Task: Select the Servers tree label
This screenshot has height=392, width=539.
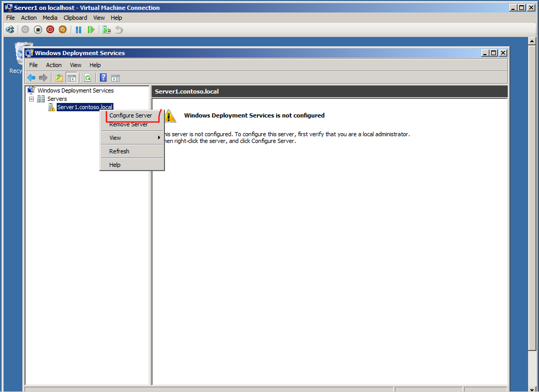Action: pos(57,99)
